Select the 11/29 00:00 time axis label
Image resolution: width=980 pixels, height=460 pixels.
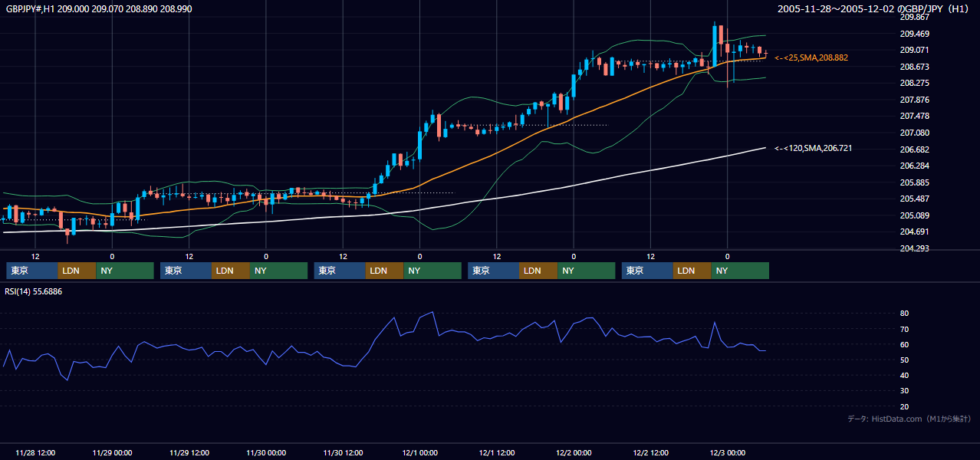[112, 452]
